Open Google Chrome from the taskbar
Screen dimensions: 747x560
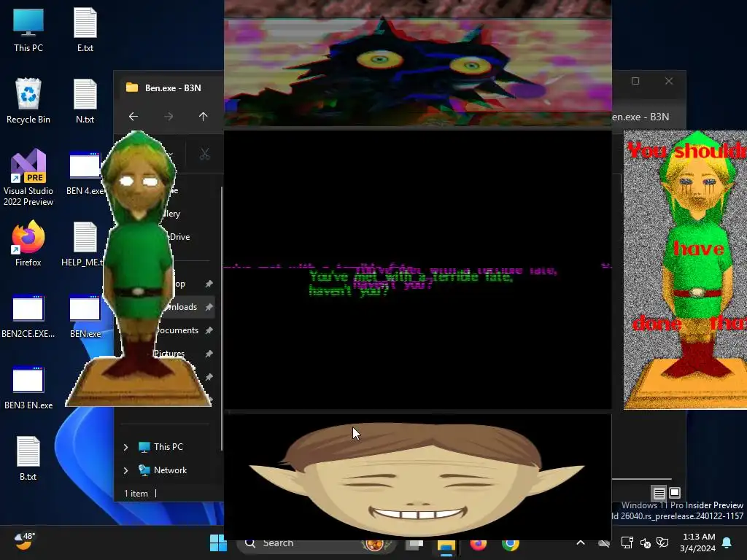pos(510,543)
